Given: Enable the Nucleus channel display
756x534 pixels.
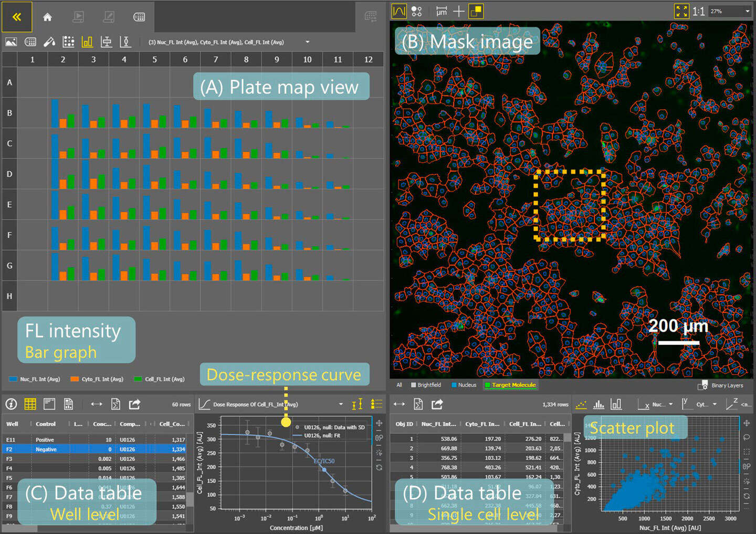Looking at the screenshot, I should coord(464,385).
